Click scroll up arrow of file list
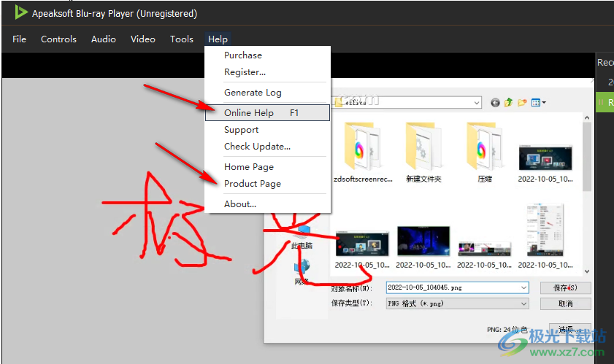The width and height of the screenshot is (614, 364). coord(586,117)
